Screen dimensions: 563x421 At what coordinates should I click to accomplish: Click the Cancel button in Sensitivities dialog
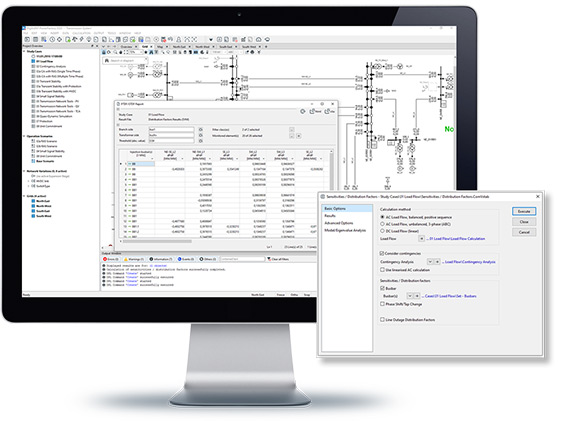tap(524, 232)
